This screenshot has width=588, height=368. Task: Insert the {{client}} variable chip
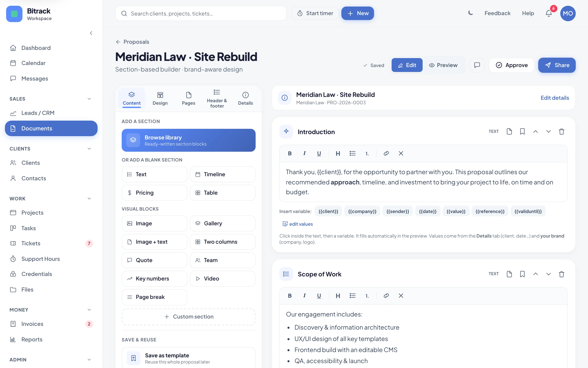pyautogui.click(x=328, y=211)
